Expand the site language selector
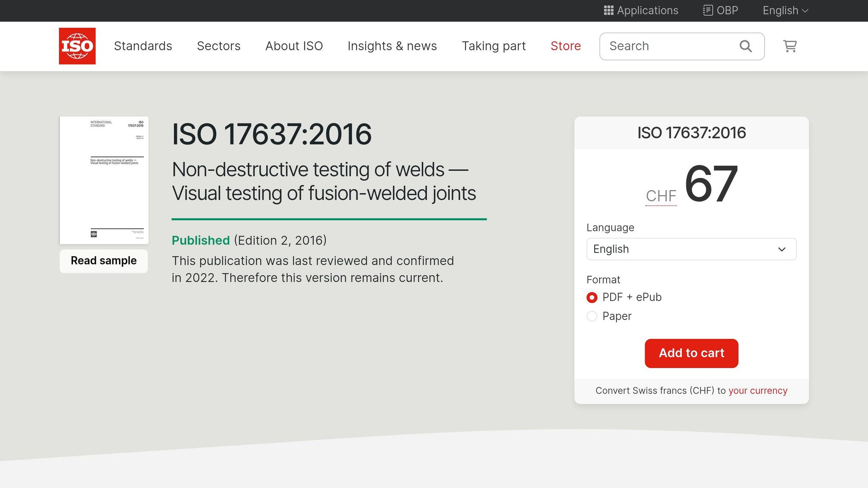The image size is (868, 488). point(785,11)
